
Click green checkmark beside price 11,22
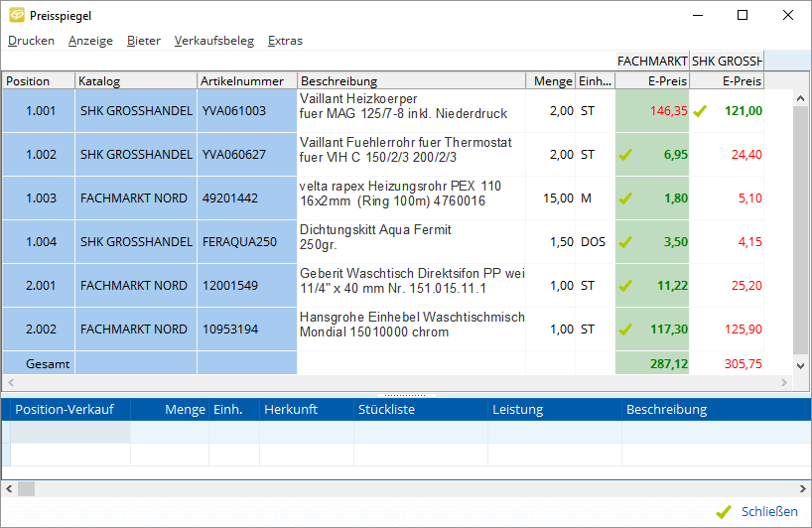pyautogui.click(x=625, y=286)
